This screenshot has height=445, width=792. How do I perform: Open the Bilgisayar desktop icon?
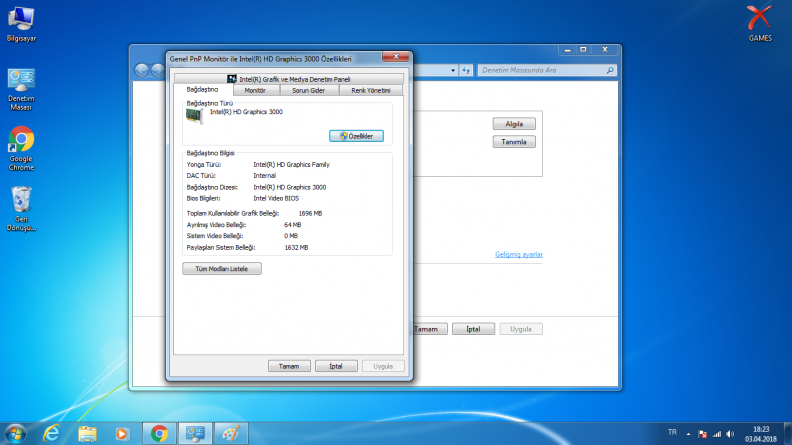[21, 24]
